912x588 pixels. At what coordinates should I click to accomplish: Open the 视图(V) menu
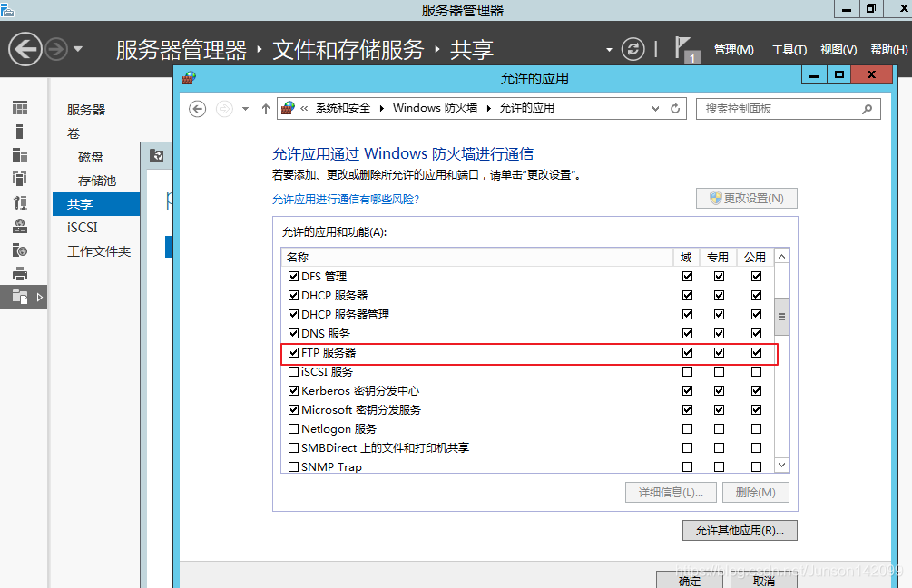pyautogui.click(x=838, y=50)
